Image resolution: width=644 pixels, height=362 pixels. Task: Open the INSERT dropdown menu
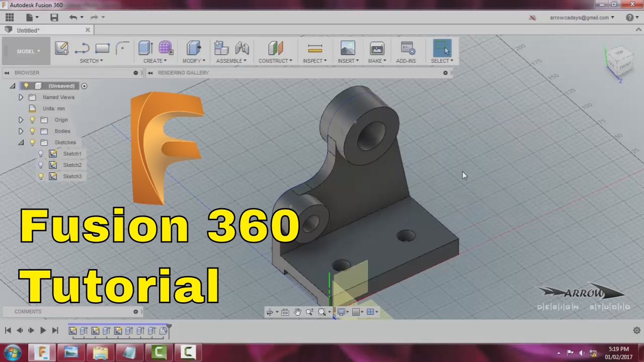(348, 61)
